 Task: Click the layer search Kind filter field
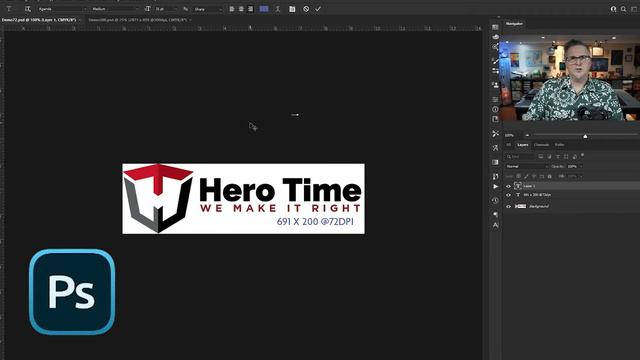click(x=520, y=156)
